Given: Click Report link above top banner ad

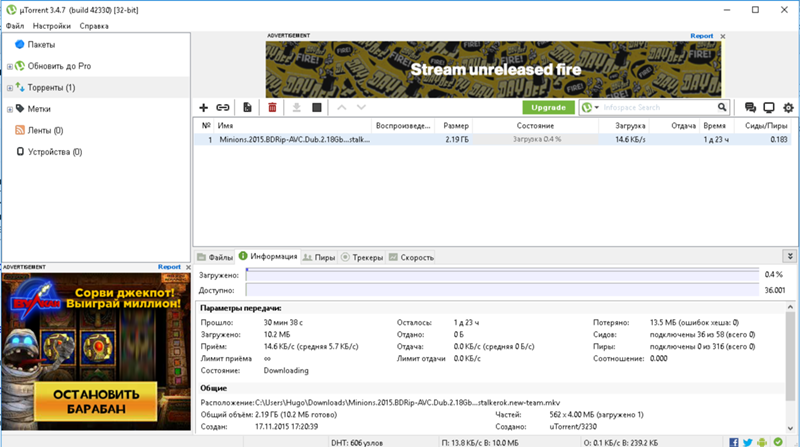Looking at the screenshot, I should click(702, 36).
